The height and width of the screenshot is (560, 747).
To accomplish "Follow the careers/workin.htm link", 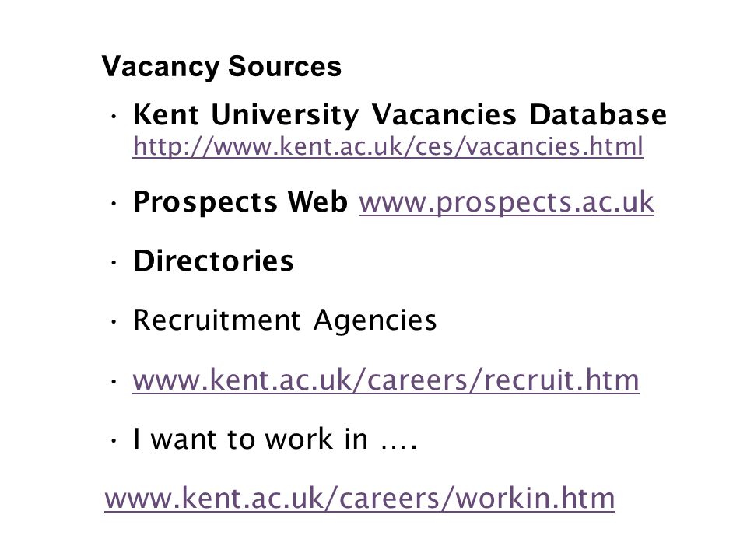I will pos(359,499).
